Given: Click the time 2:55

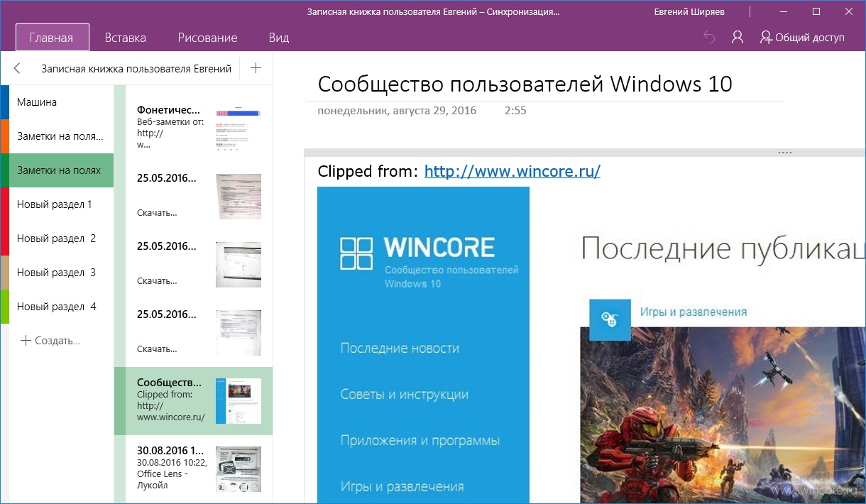Looking at the screenshot, I should tap(515, 111).
